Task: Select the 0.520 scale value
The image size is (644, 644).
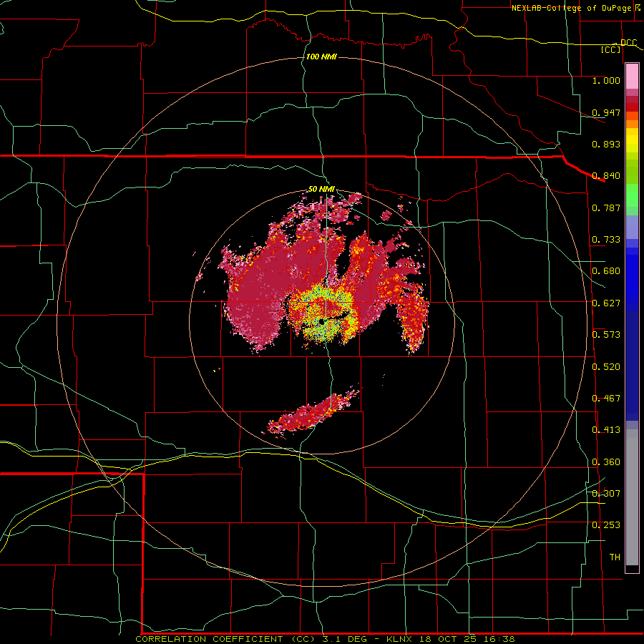Action: (606, 367)
